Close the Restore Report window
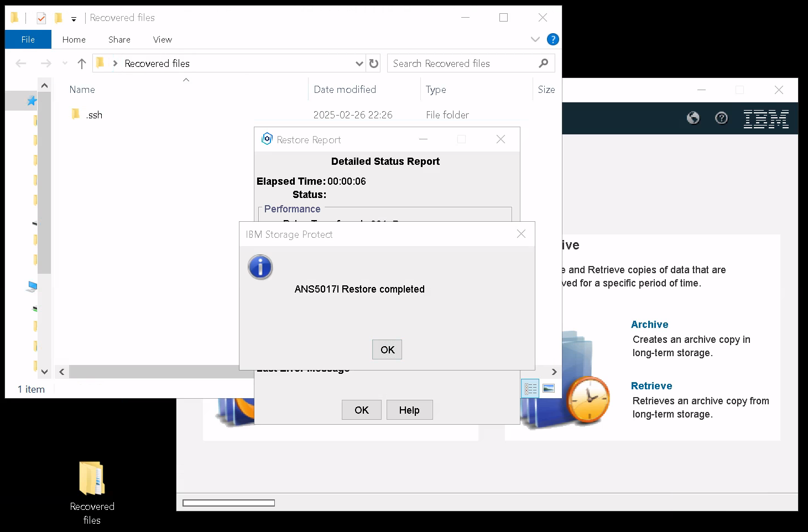This screenshot has width=808, height=532. point(501,139)
